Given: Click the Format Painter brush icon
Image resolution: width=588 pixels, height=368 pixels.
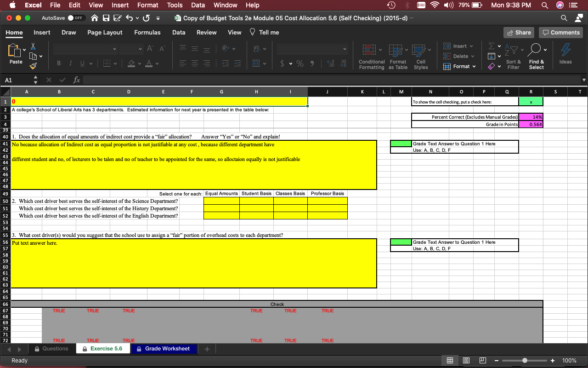Looking at the screenshot, I should pyautogui.click(x=33, y=67).
